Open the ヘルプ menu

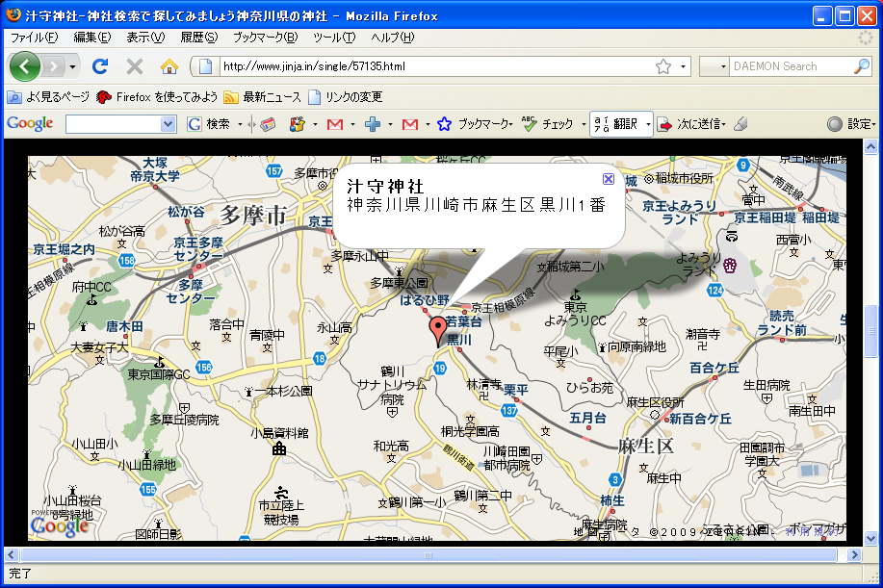coord(393,38)
